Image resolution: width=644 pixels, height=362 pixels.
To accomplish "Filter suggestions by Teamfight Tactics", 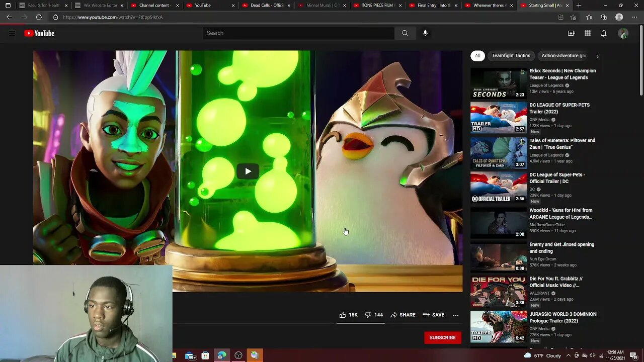I will 511,56.
